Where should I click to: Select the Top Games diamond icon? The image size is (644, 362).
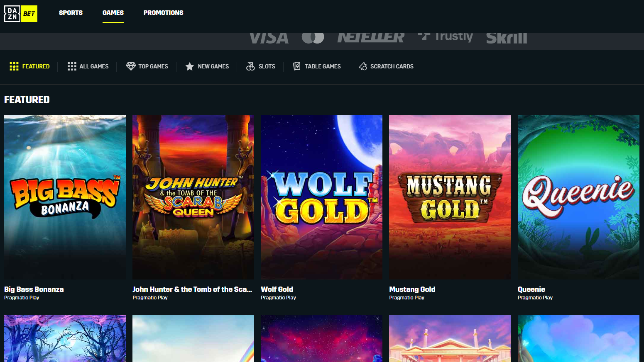[131, 66]
